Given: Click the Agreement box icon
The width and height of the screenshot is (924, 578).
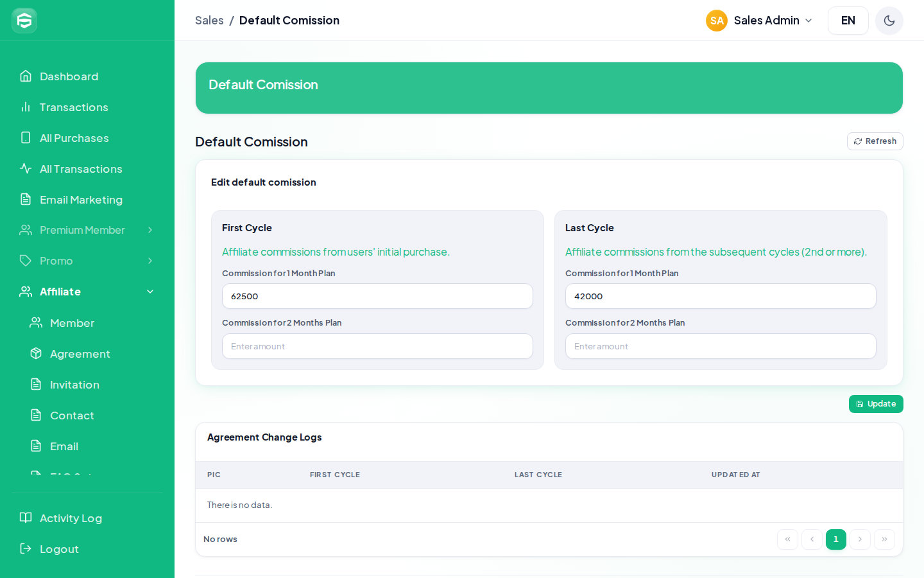Looking at the screenshot, I should tap(36, 354).
